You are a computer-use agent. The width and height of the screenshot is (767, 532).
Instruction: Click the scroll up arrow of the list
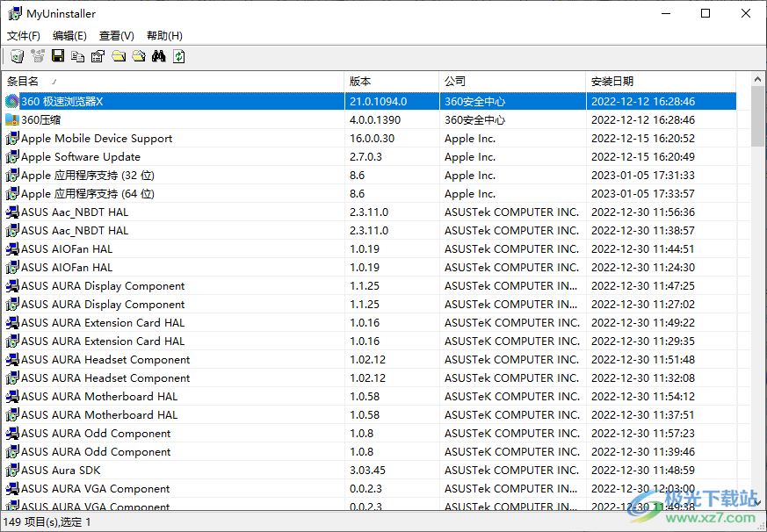tap(757, 79)
